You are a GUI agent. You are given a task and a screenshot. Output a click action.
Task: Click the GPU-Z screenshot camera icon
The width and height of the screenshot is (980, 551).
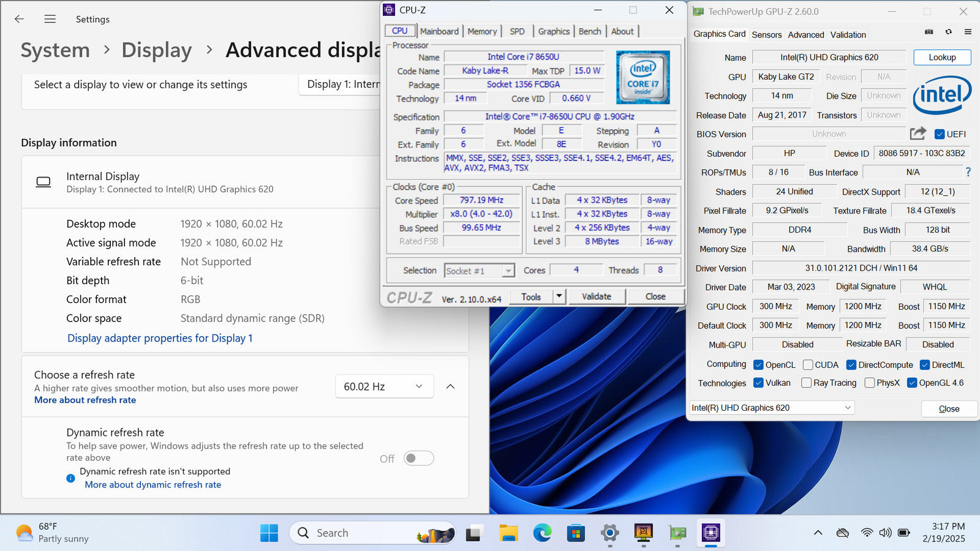click(929, 32)
